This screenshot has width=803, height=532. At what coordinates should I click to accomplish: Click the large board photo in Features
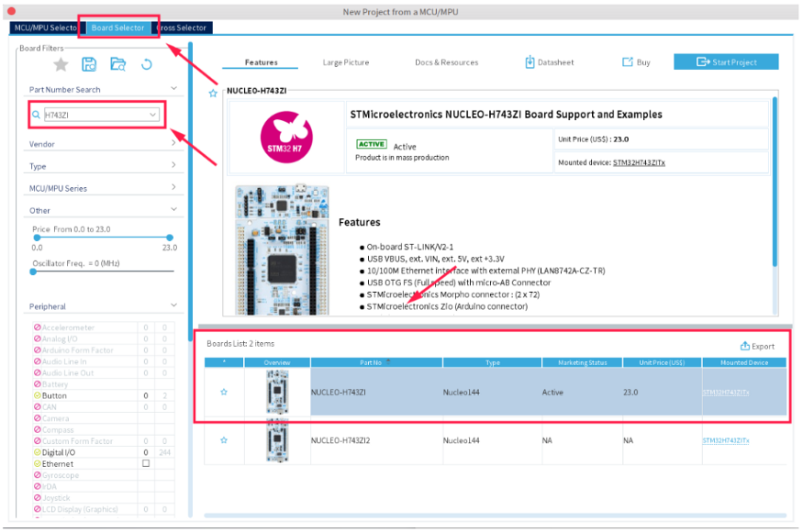pyautogui.click(x=282, y=249)
